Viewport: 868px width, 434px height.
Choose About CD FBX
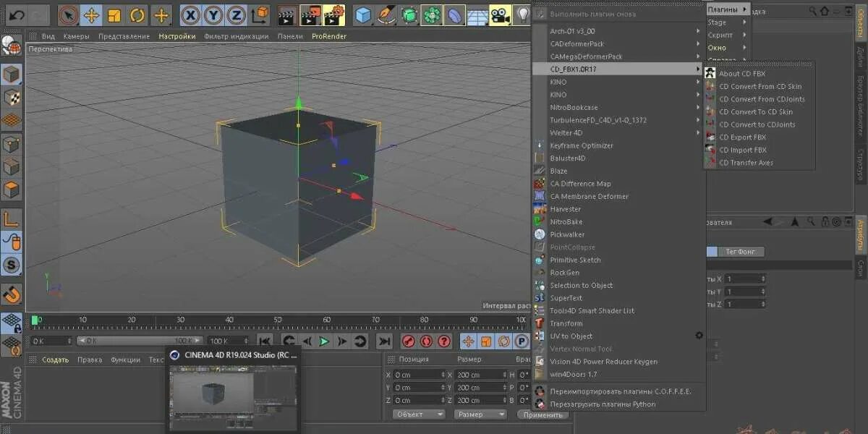point(759,73)
